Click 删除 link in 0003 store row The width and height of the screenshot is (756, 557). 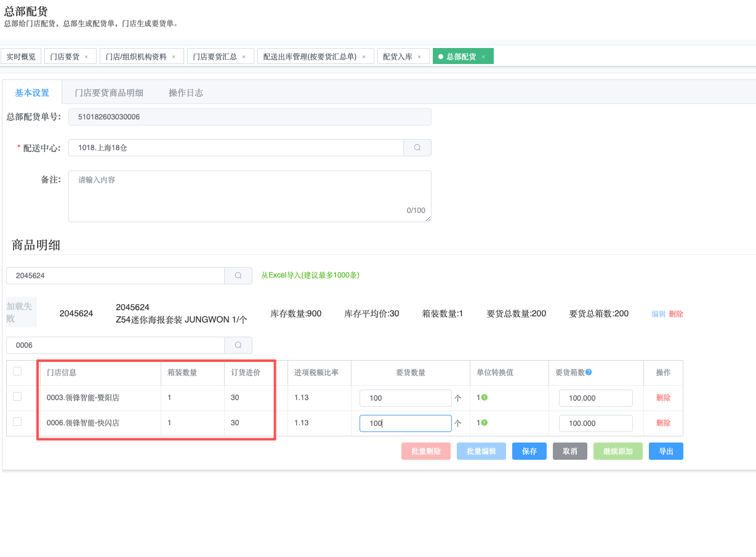tap(663, 398)
